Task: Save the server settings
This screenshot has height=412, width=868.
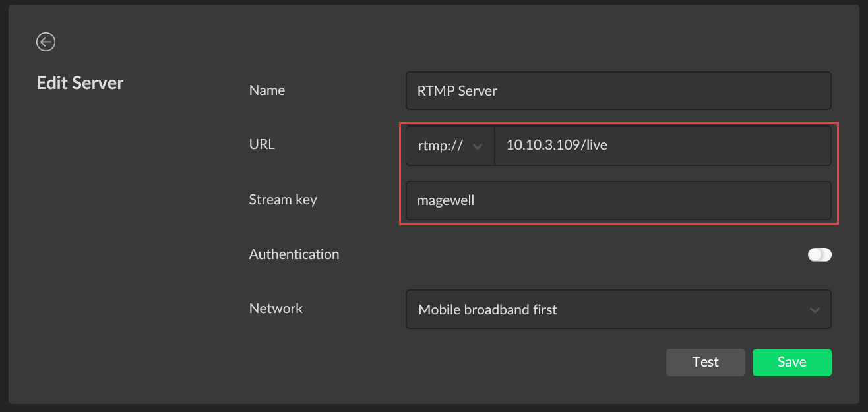Action: (x=791, y=362)
